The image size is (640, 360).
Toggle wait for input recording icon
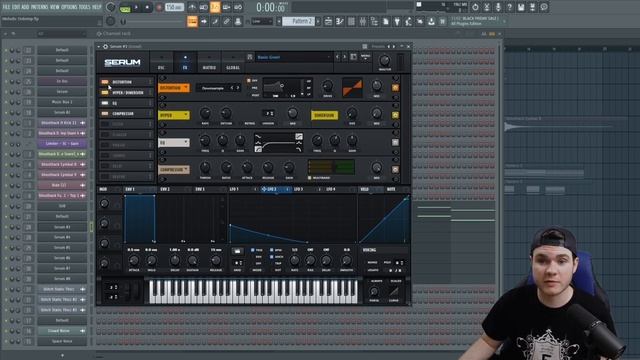point(204,7)
